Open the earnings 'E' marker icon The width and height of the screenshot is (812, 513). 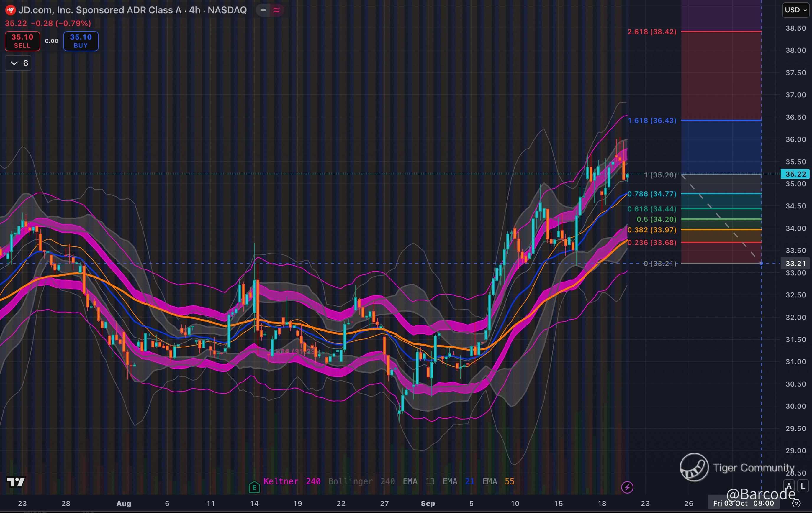pyautogui.click(x=254, y=487)
